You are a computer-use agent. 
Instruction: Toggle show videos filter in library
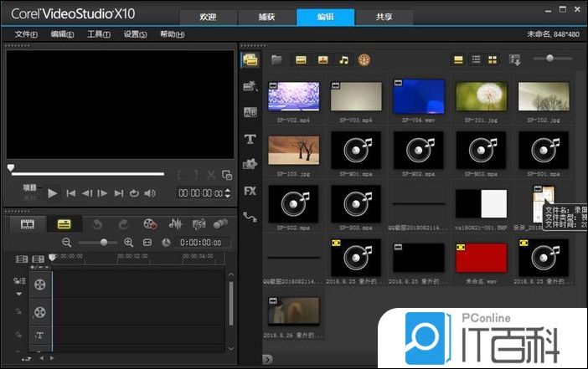click(300, 59)
